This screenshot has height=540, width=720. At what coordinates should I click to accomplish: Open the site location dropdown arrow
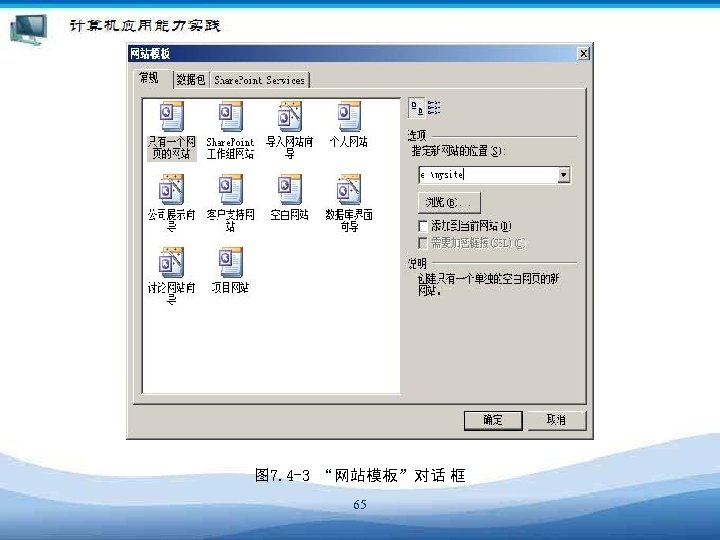563,175
